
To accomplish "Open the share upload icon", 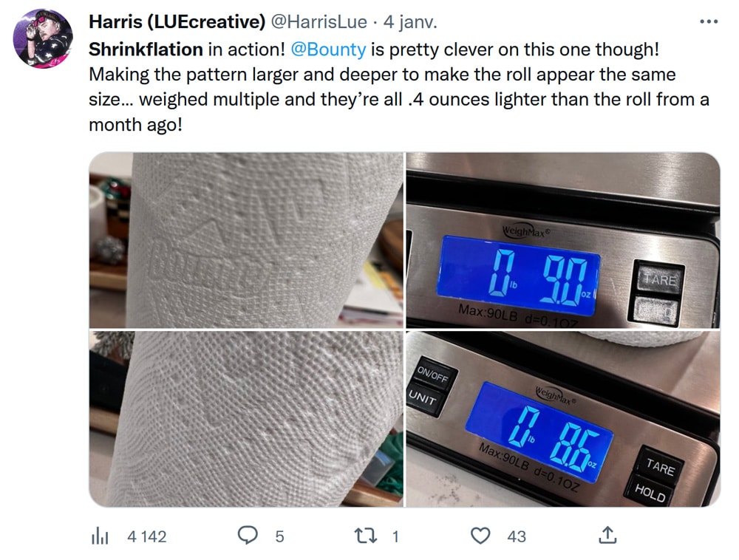I will click(x=607, y=536).
